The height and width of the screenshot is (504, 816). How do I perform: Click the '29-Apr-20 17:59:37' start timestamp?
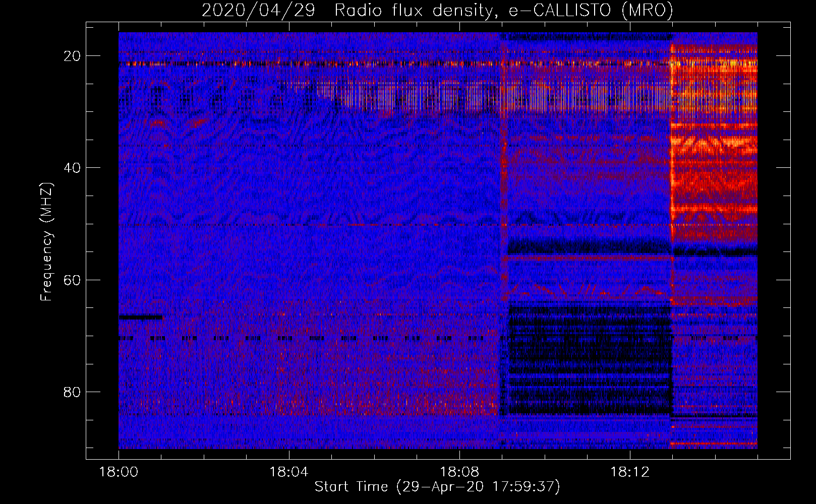[479, 486]
